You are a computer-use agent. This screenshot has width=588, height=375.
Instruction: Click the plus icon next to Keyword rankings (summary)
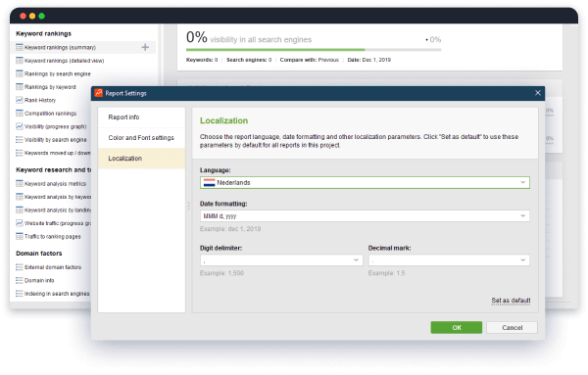pos(145,47)
